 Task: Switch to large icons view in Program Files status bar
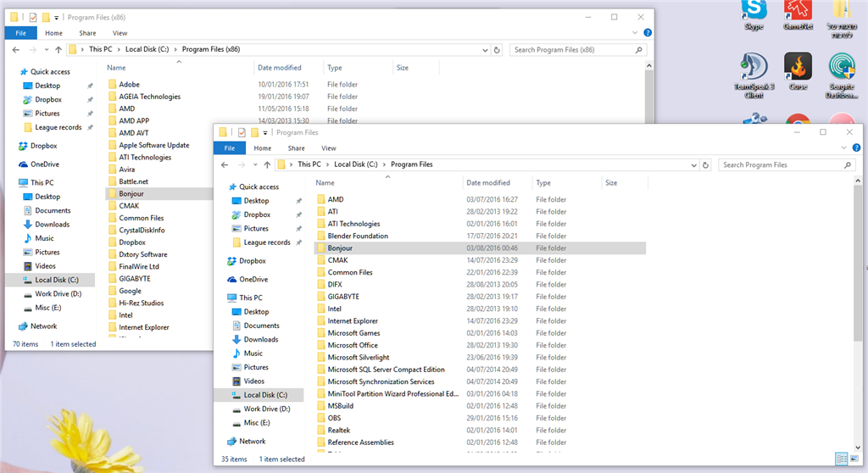(854, 459)
